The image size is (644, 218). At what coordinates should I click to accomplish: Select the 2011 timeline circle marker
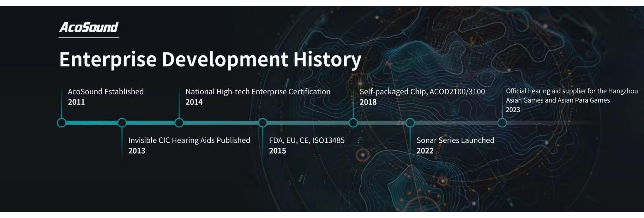coord(61,123)
